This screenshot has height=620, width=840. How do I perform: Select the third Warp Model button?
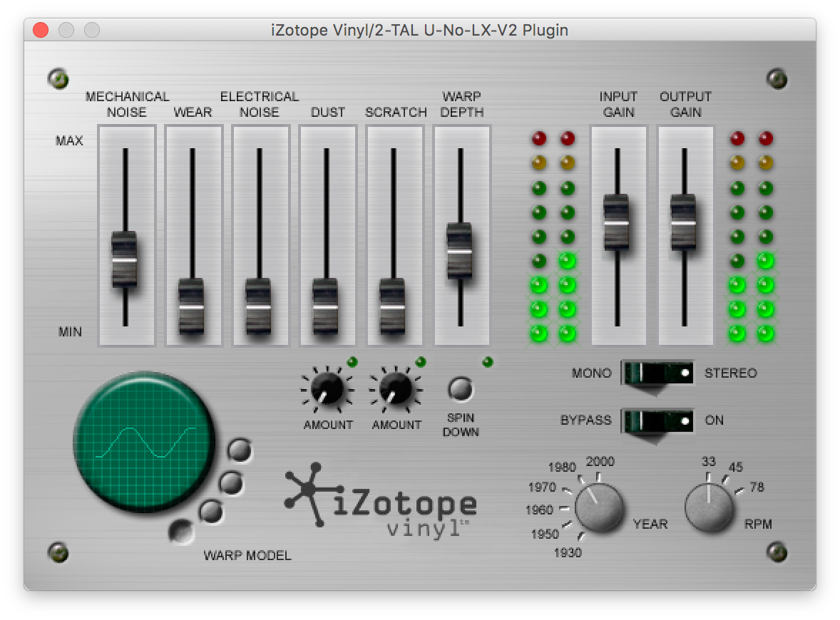click(x=210, y=512)
